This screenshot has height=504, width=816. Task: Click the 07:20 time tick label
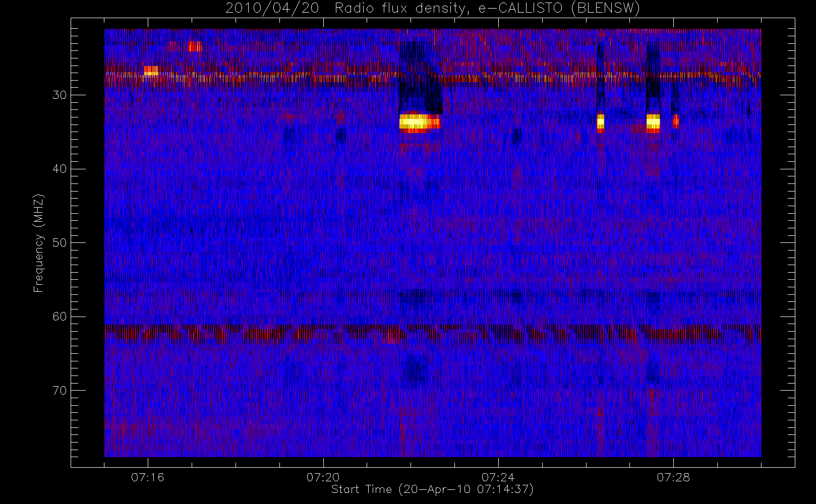point(323,477)
